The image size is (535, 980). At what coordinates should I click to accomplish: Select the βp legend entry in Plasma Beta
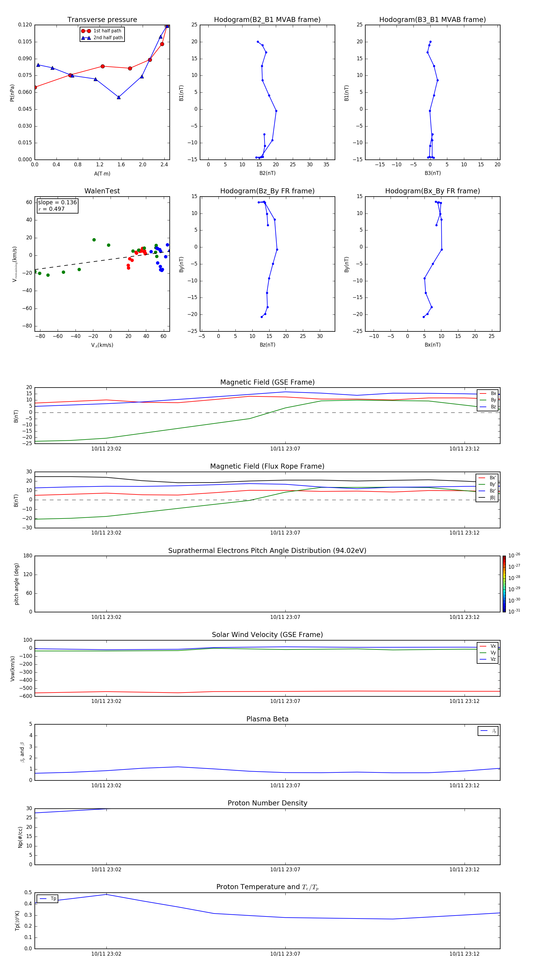point(488,731)
